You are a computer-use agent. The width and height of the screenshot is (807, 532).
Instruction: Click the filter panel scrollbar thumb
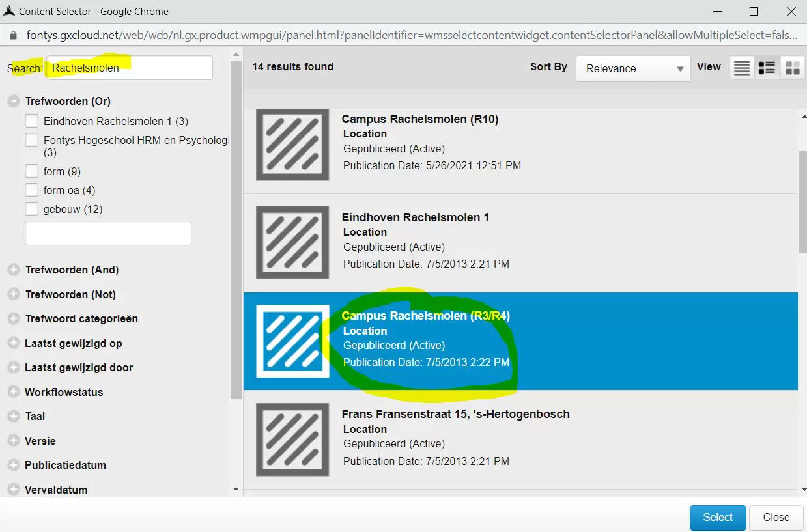(236, 230)
